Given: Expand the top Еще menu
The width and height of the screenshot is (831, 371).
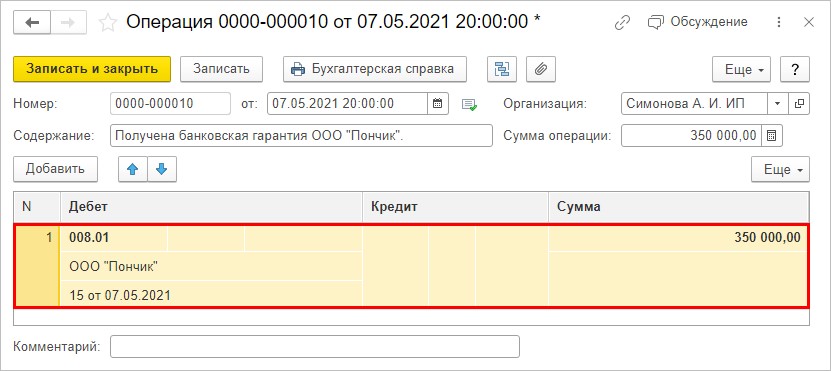Looking at the screenshot, I should (741, 69).
